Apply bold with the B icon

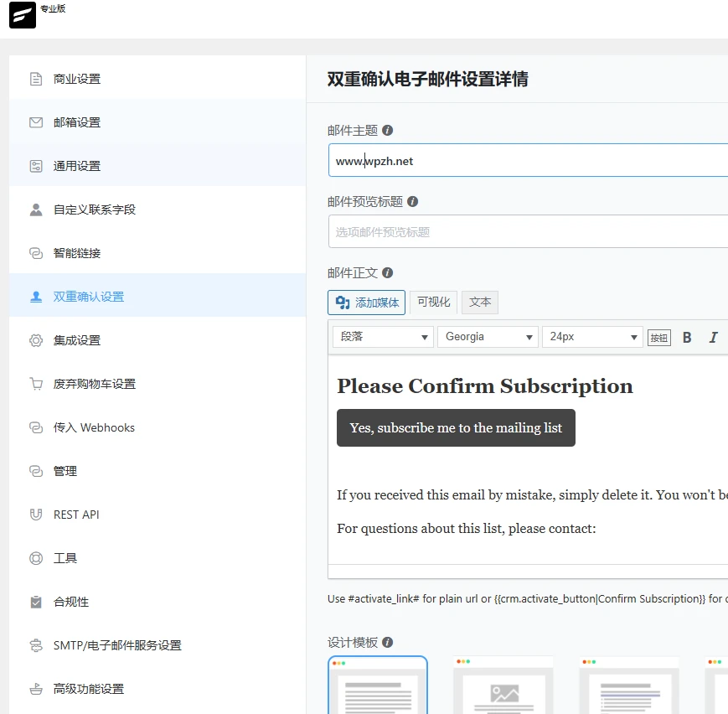[686, 336]
